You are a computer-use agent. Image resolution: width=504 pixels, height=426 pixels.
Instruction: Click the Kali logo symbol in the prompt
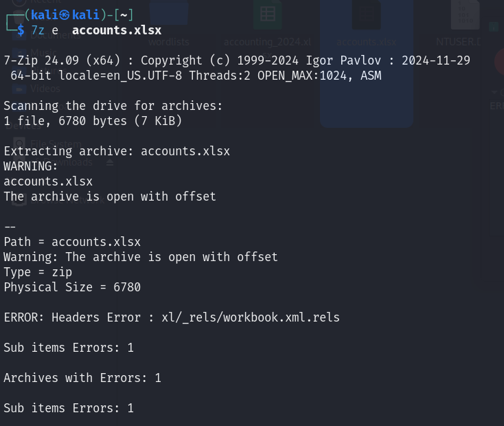(x=65, y=15)
